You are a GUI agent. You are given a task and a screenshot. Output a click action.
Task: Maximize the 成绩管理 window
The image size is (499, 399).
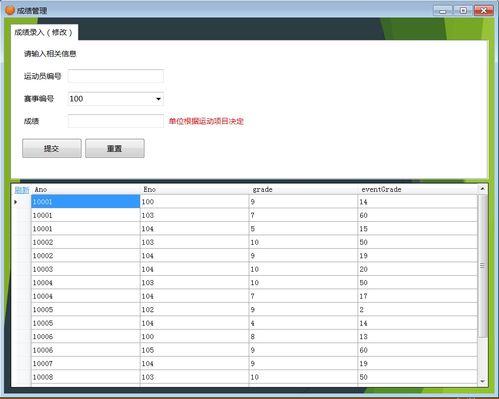coord(463,11)
